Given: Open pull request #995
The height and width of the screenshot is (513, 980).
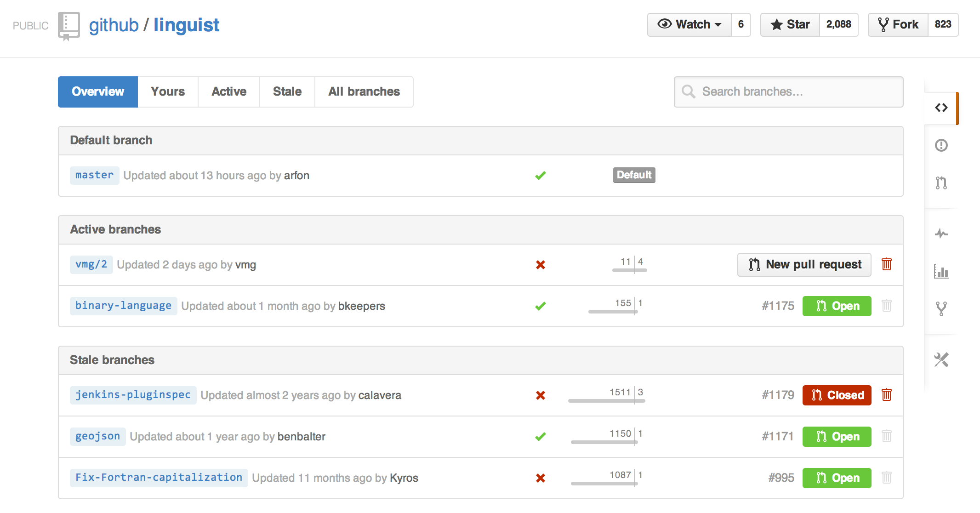Looking at the screenshot, I should point(781,478).
